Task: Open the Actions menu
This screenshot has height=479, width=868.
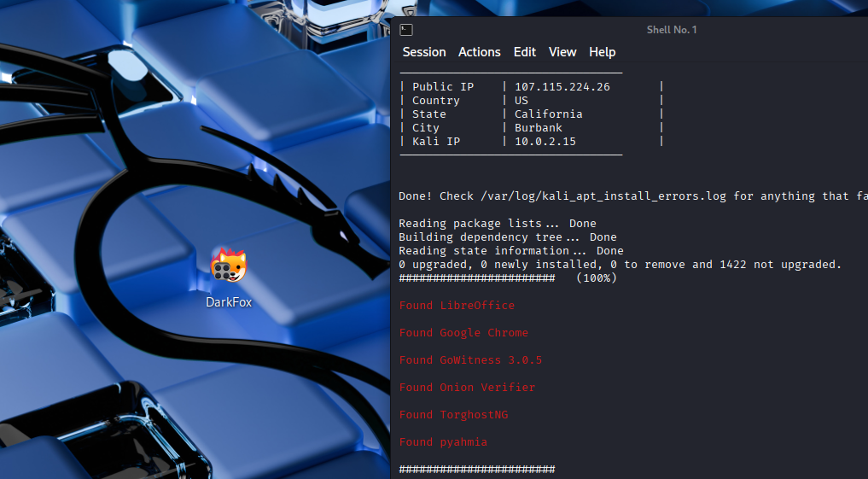Action: 480,52
